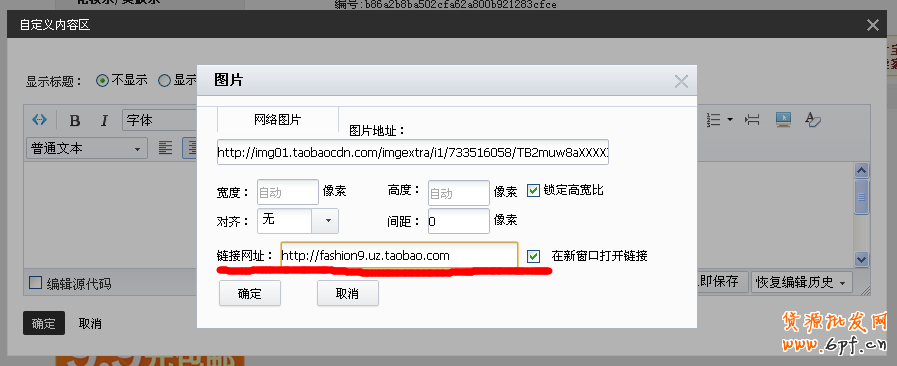Click the 链接网址 input field
Screen dimensions: 897x366
(x=399, y=256)
